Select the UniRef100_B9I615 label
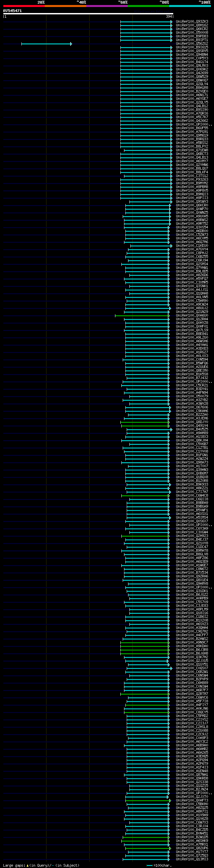This screenshot has height=868, width=214. tap(192, 47)
